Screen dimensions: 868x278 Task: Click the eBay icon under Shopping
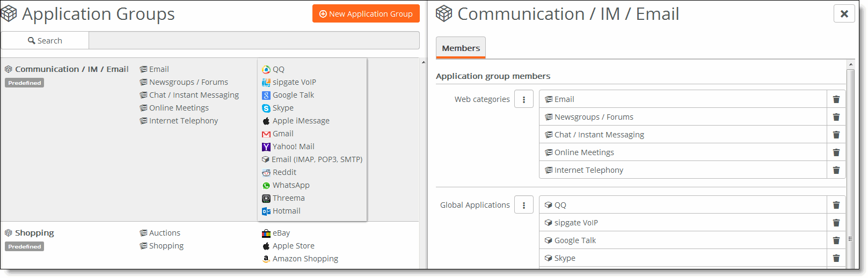[266, 233]
